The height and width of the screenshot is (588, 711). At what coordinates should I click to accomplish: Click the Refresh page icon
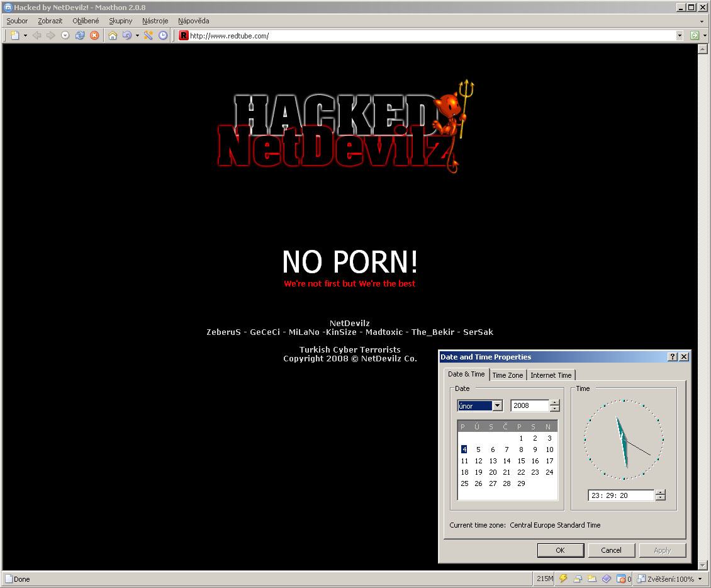coord(80,35)
